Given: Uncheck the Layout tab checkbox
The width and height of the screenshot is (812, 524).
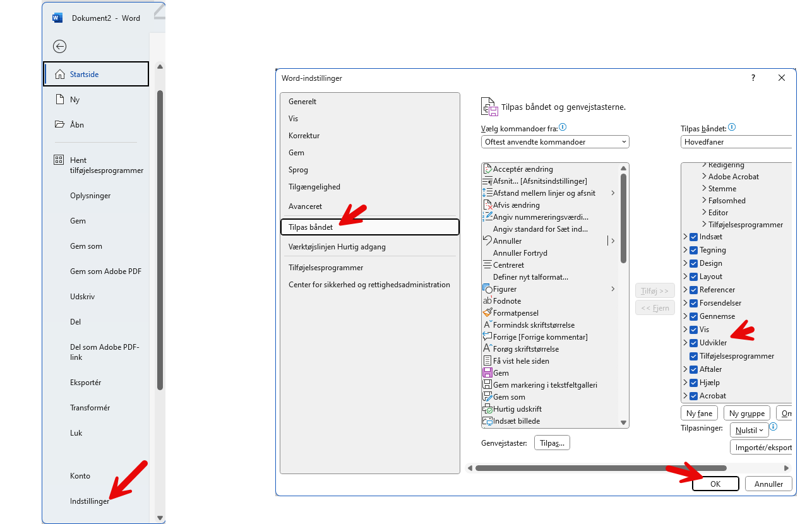Looking at the screenshot, I should 693,277.
